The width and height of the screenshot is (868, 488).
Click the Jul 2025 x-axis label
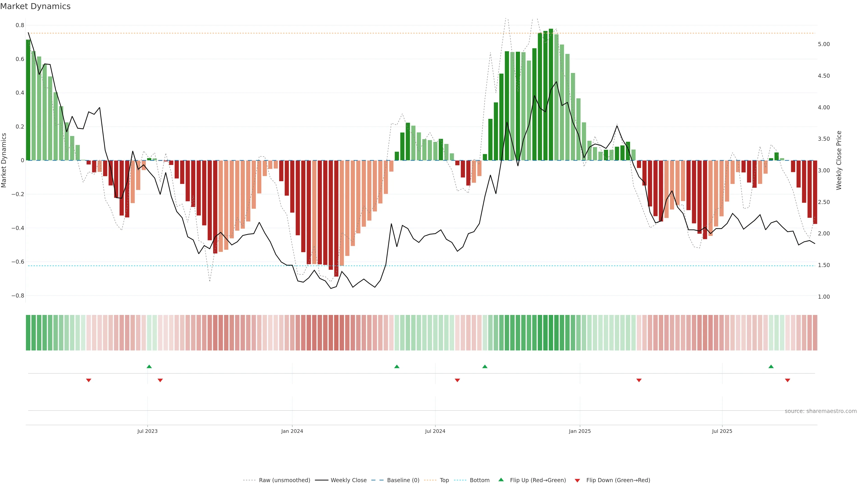point(722,431)
